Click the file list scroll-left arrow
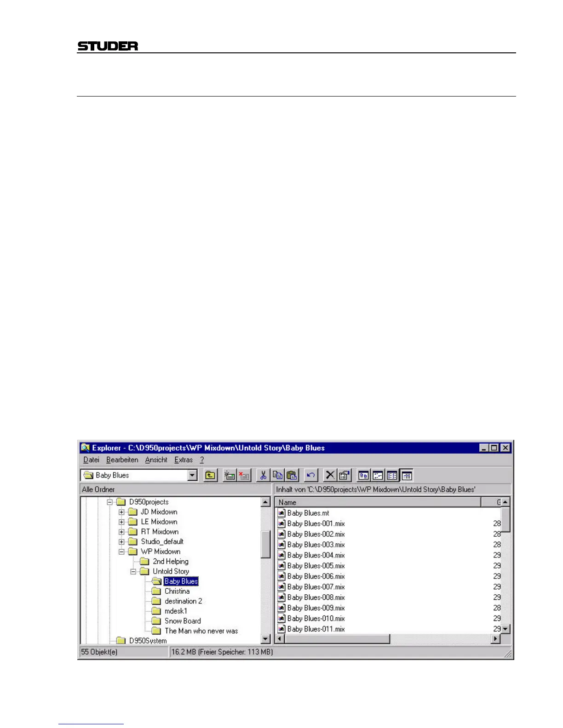This screenshot has width=563, height=728. click(280, 639)
